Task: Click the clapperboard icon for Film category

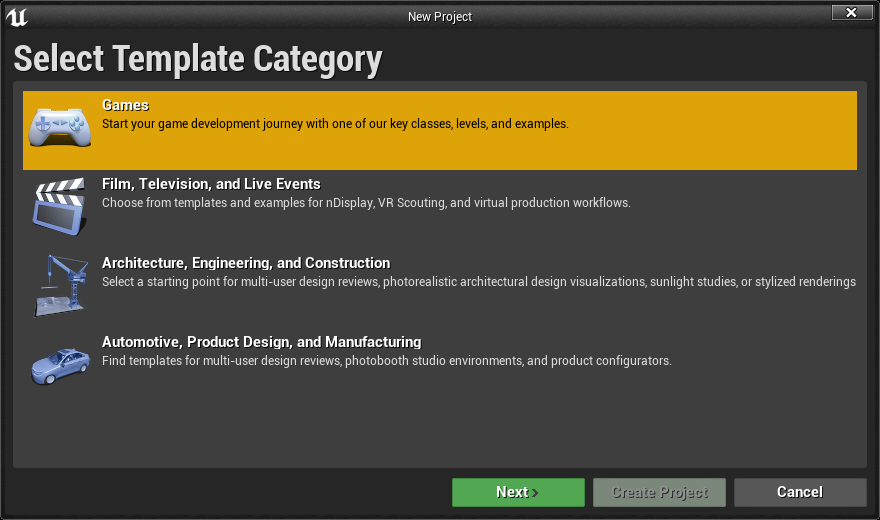Action: point(60,206)
